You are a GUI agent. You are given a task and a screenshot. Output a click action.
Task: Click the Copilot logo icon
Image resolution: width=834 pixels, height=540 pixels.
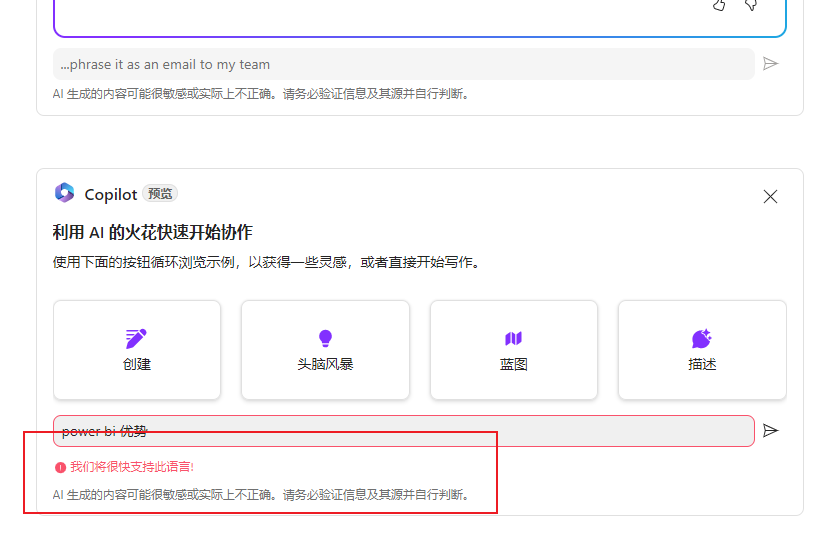click(x=65, y=193)
